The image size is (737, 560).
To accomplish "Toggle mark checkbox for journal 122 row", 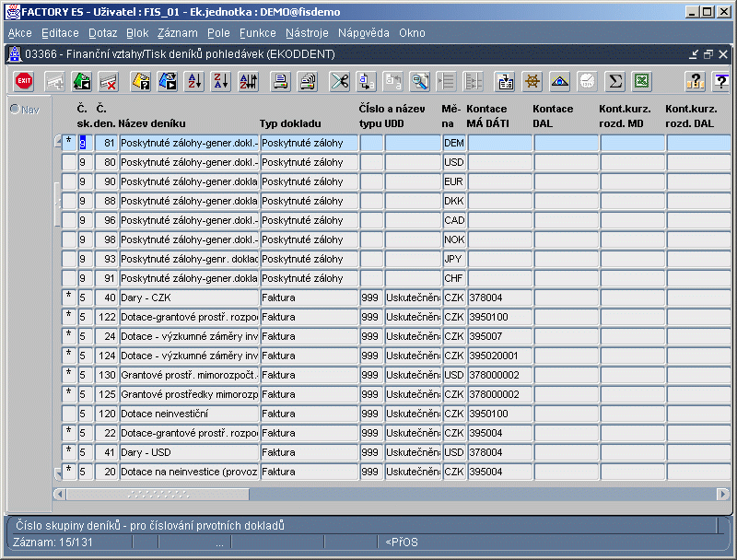I will click(x=69, y=317).
